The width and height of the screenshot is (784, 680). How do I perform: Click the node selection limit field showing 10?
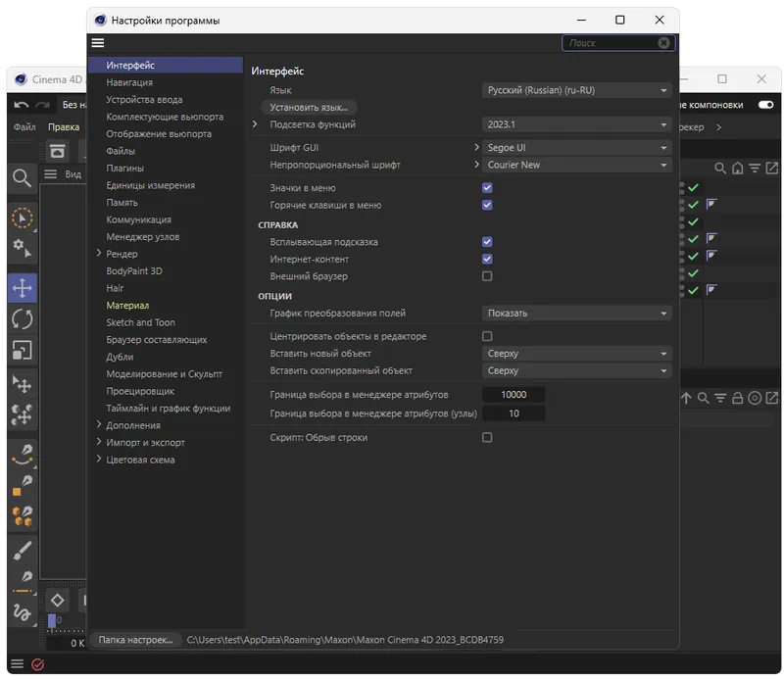point(514,413)
